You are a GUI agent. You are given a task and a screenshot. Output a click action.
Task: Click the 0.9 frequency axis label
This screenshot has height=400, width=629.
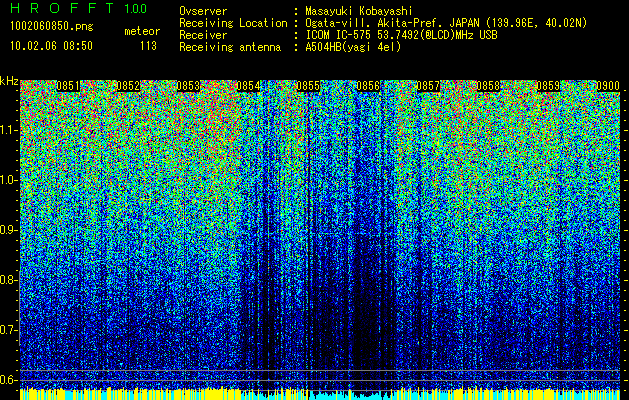coord(8,230)
